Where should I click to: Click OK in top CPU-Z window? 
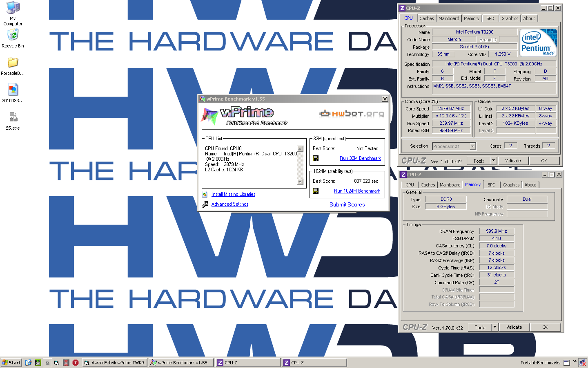544,161
